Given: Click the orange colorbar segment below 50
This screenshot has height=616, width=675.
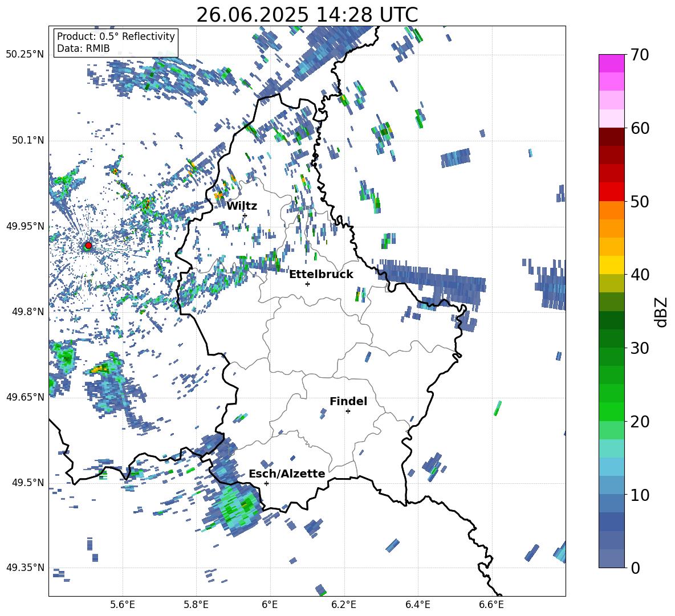Looking at the screenshot, I should click(x=611, y=210).
